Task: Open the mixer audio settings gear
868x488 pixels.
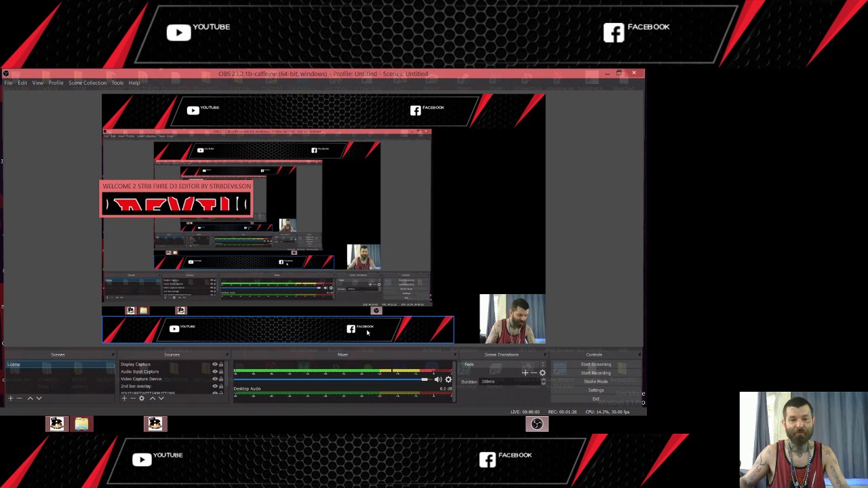Action: [x=448, y=380]
